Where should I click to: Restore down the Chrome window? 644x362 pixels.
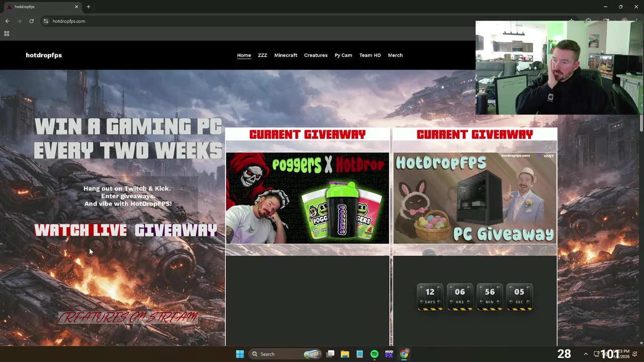[x=620, y=7]
